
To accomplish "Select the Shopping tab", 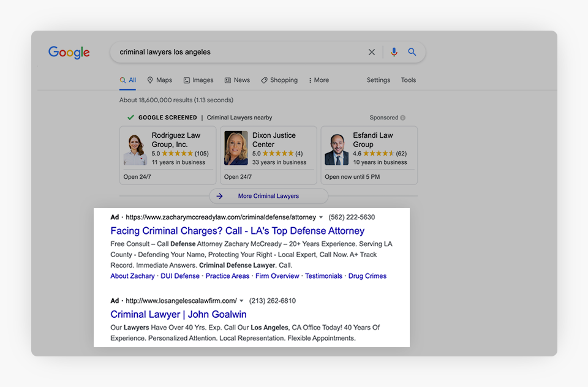I will 279,80.
